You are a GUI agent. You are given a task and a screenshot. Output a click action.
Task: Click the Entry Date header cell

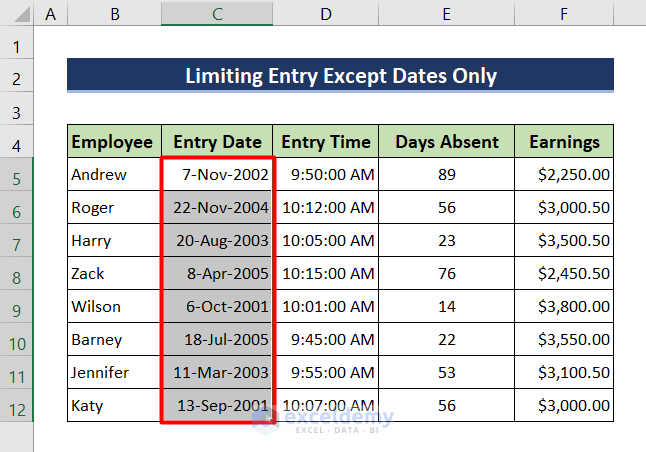coord(217,142)
